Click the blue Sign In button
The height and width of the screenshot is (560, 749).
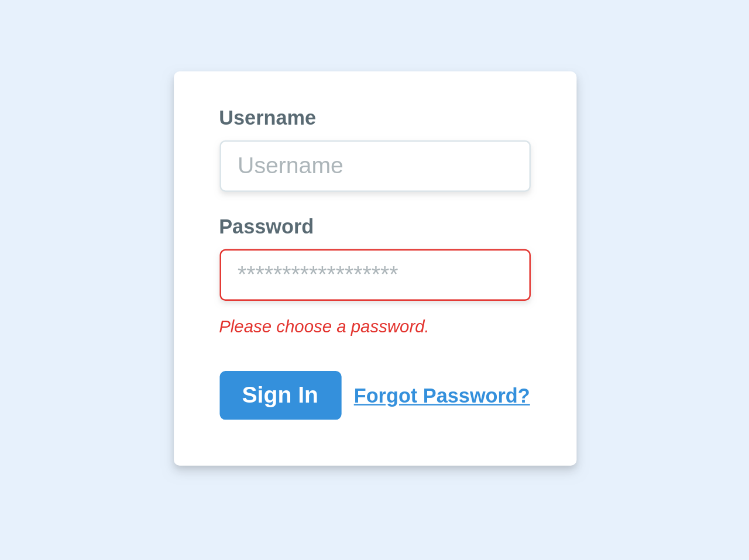(x=280, y=396)
